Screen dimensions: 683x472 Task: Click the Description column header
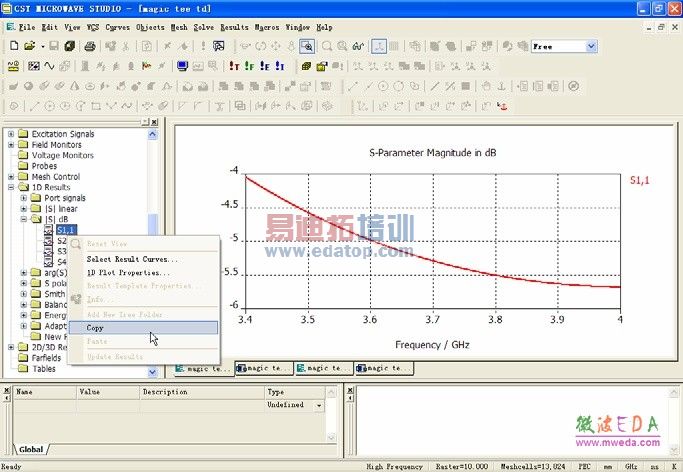point(202,392)
